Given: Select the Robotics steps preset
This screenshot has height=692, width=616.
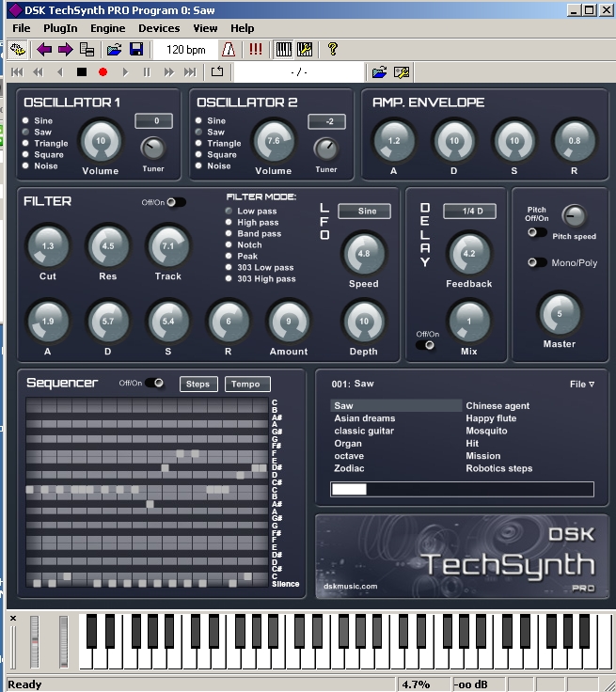Looking at the screenshot, I should point(499,468).
